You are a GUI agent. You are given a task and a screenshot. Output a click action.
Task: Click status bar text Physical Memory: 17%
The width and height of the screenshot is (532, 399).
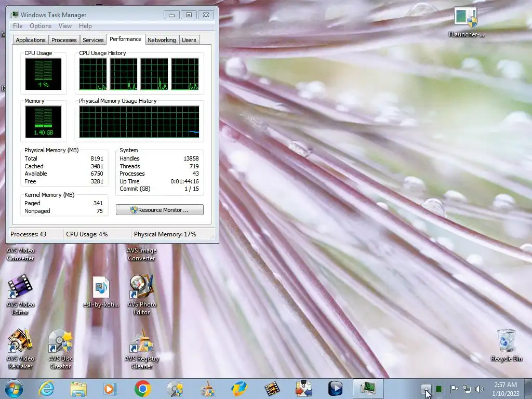[165, 234]
